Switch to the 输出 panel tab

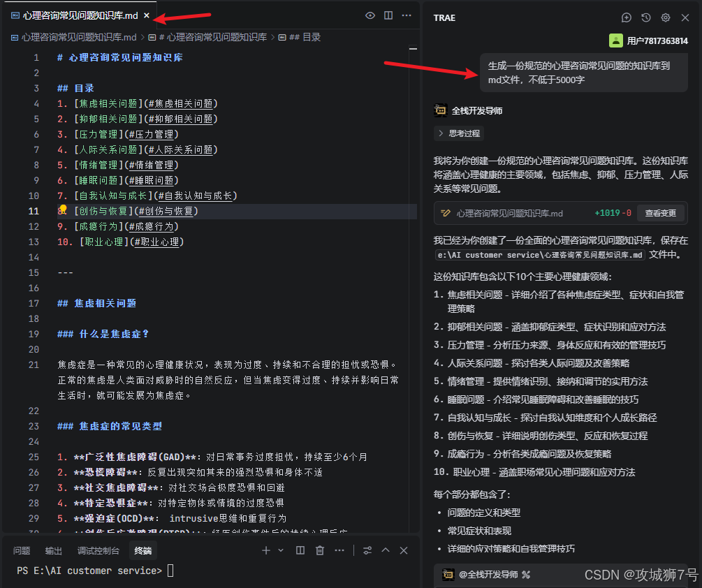click(53, 551)
